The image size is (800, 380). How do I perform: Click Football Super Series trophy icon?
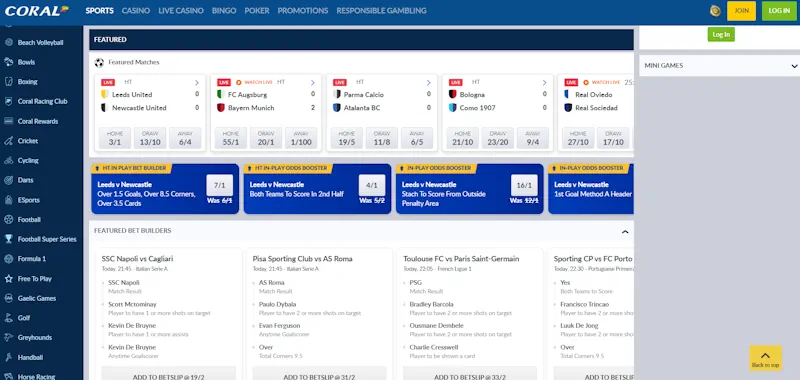click(9, 239)
